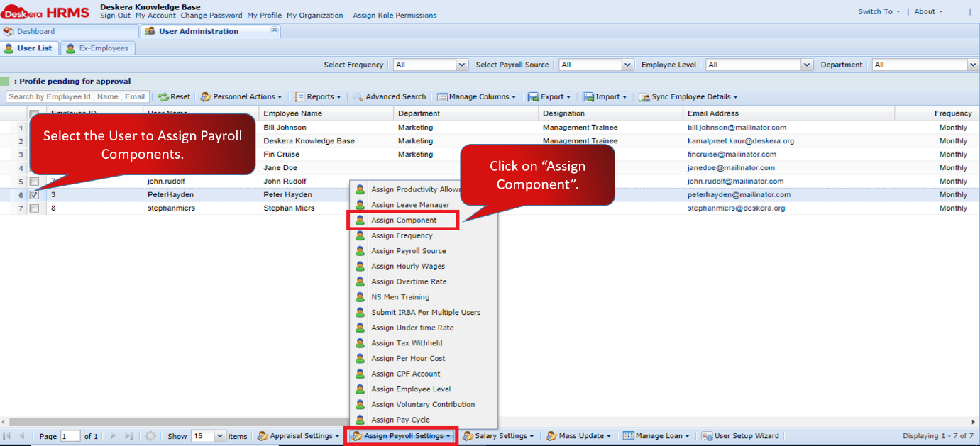This screenshot has width=980, height=446.
Task: Click the grid refresh icon in paging bar
Action: point(150,436)
